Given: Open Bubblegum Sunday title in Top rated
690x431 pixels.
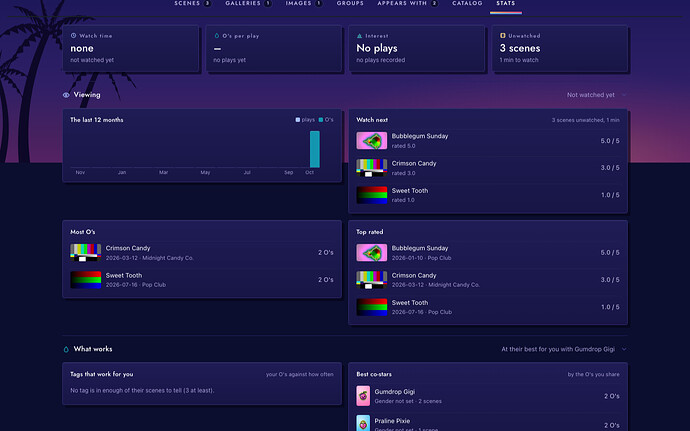Looking at the screenshot, I should pos(420,248).
